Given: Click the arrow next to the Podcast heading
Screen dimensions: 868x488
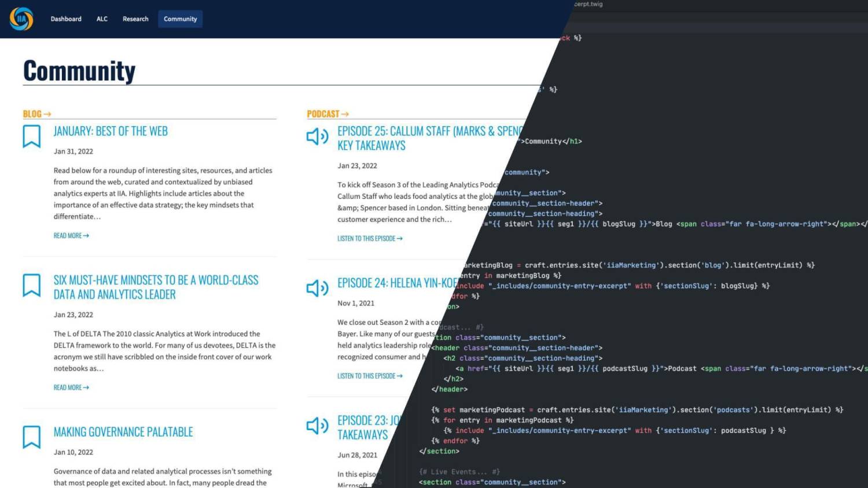Looking at the screenshot, I should tap(345, 114).
